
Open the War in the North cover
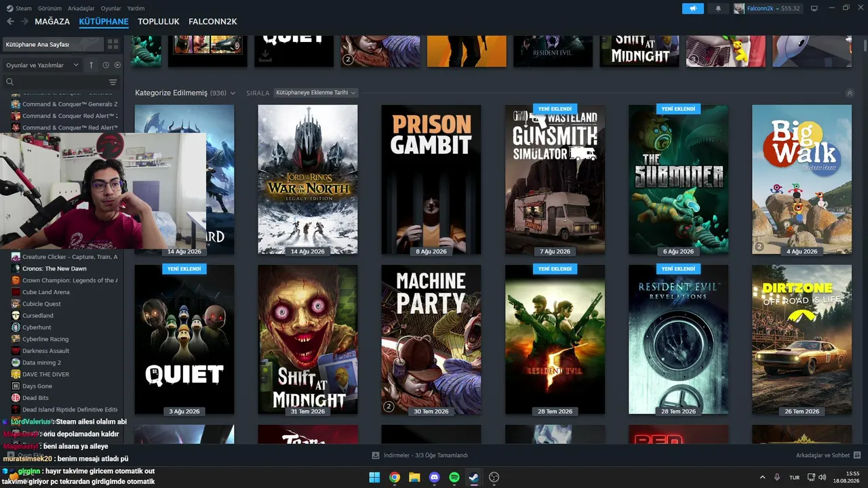click(x=308, y=180)
